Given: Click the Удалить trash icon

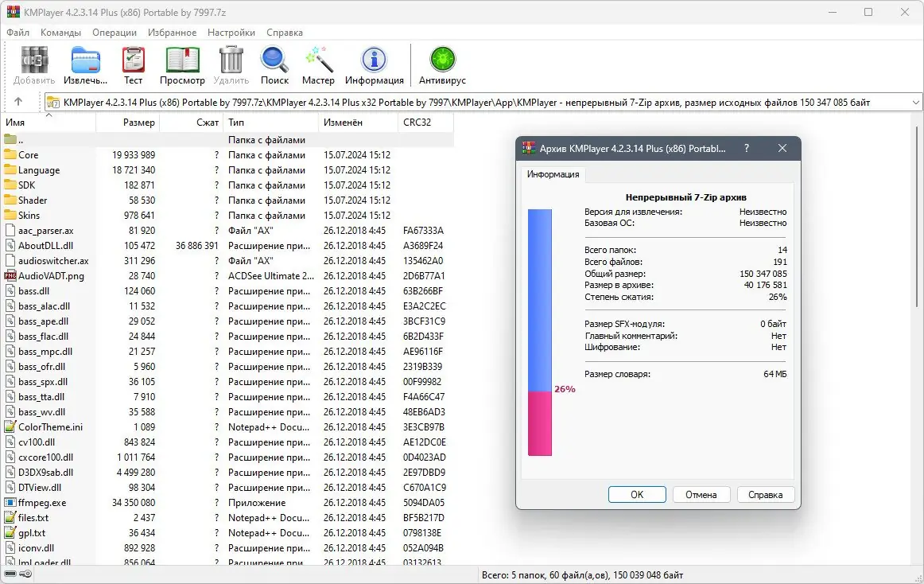Looking at the screenshot, I should point(231,60).
